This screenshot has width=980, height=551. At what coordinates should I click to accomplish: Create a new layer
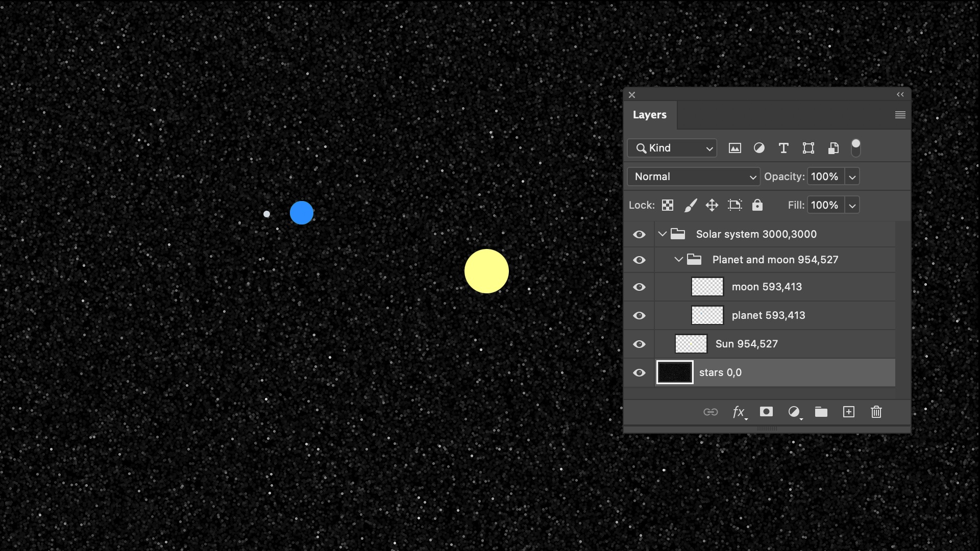coord(848,412)
